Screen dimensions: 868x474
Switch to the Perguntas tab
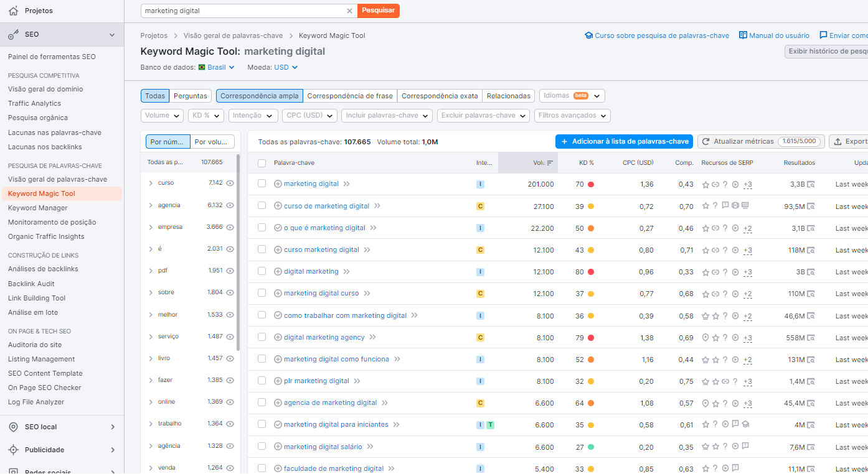[191, 96]
